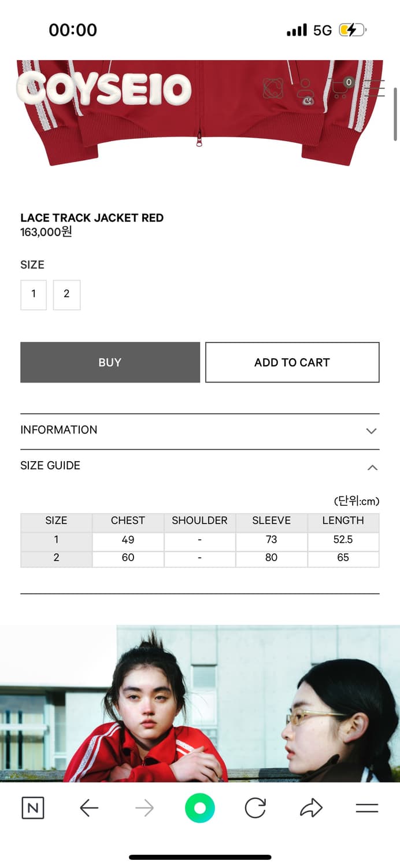Go back with the browser back arrow
This screenshot has height=868, width=400.
coord(89,808)
